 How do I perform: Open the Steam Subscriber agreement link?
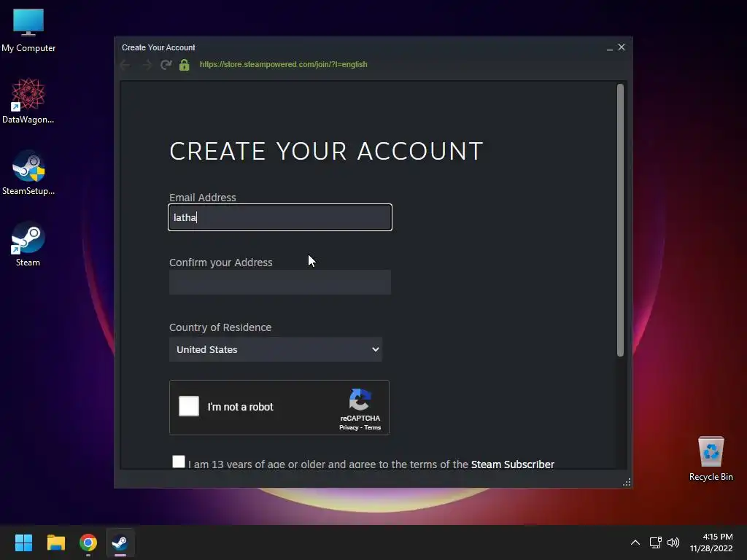pyautogui.click(x=513, y=464)
